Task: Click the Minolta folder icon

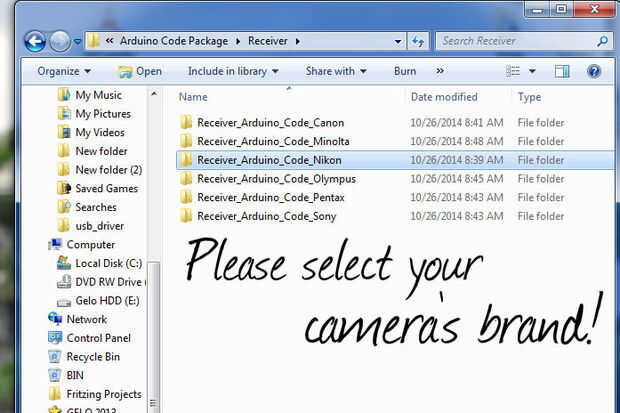Action: pos(186,141)
